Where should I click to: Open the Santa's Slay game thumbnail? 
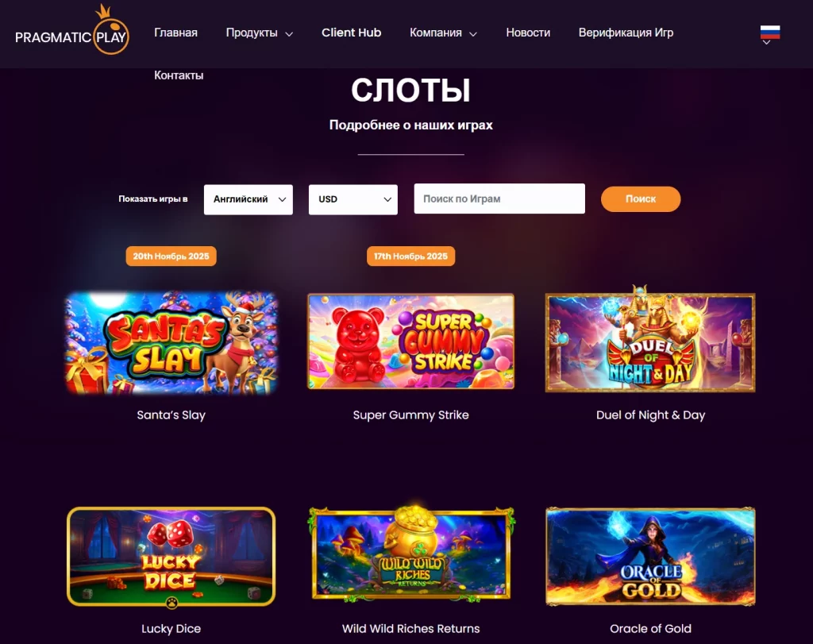click(x=171, y=343)
